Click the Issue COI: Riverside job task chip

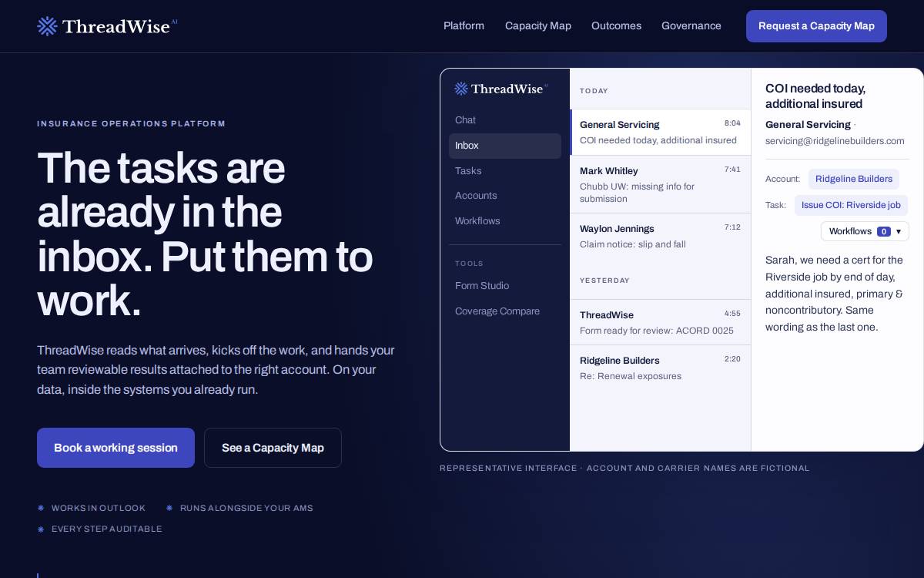pyautogui.click(x=851, y=205)
